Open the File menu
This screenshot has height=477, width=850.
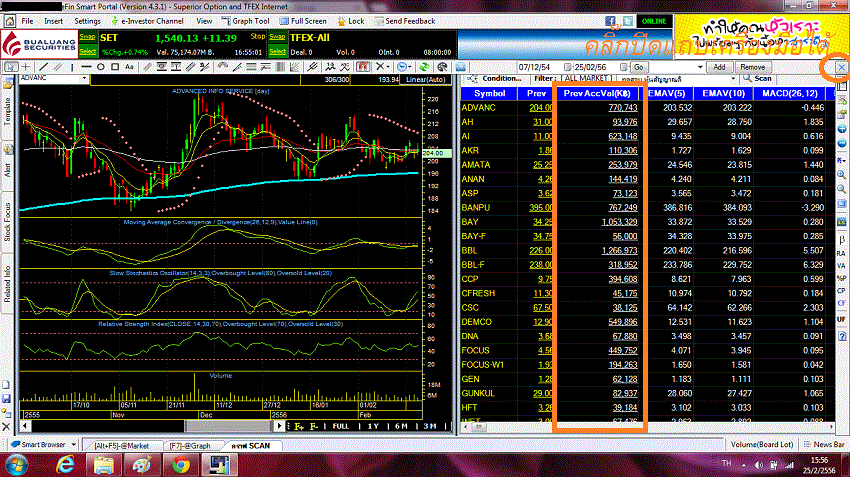pyautogui.click(x=27, y=21)
